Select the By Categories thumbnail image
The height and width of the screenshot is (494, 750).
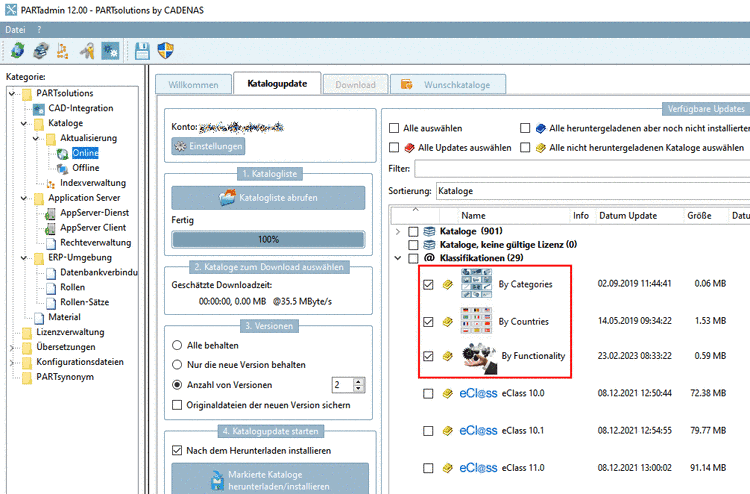[476, 284]
